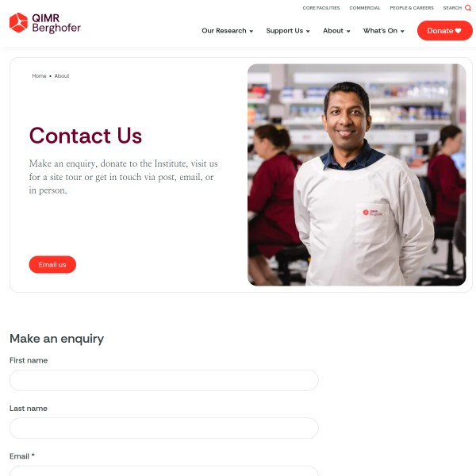Image resolution: width=476 pixels, height=476 pixels.
Task: Click the Search text label
Action: [x=452, y=8]
